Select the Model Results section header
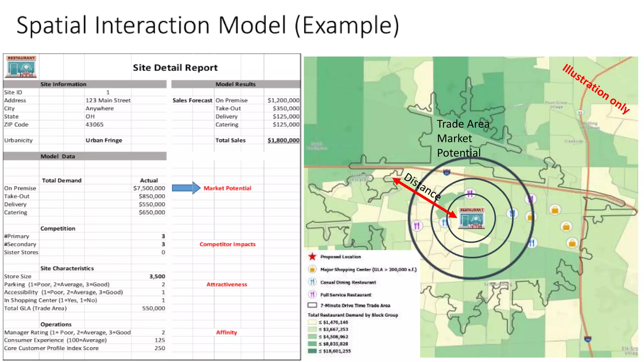 236,84
